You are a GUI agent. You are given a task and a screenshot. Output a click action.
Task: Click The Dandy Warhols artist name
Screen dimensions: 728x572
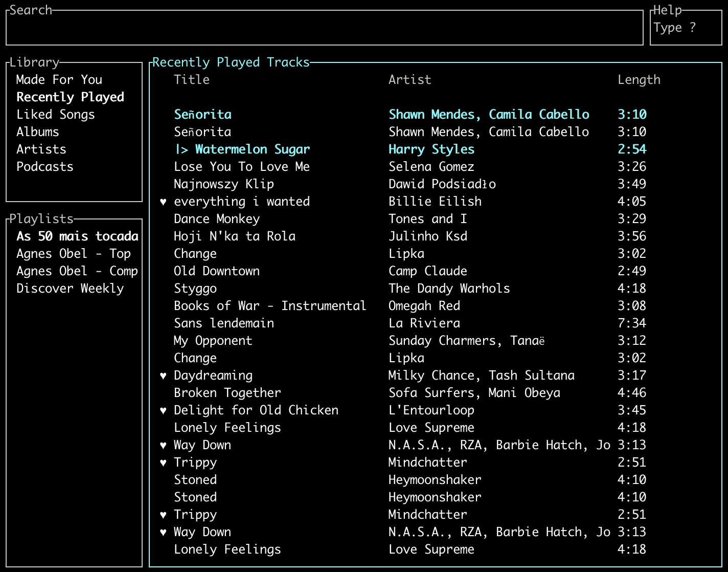449,289
